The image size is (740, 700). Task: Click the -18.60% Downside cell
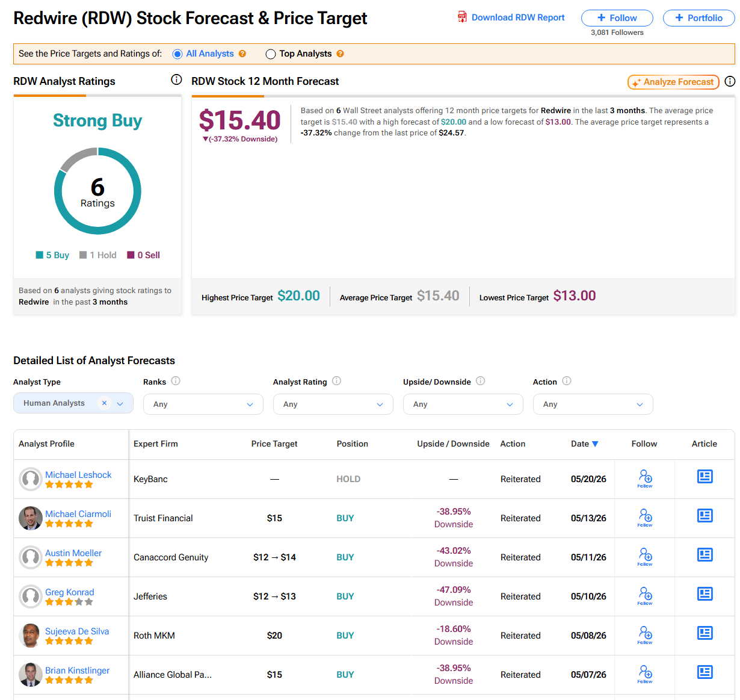tap(454, 635)
